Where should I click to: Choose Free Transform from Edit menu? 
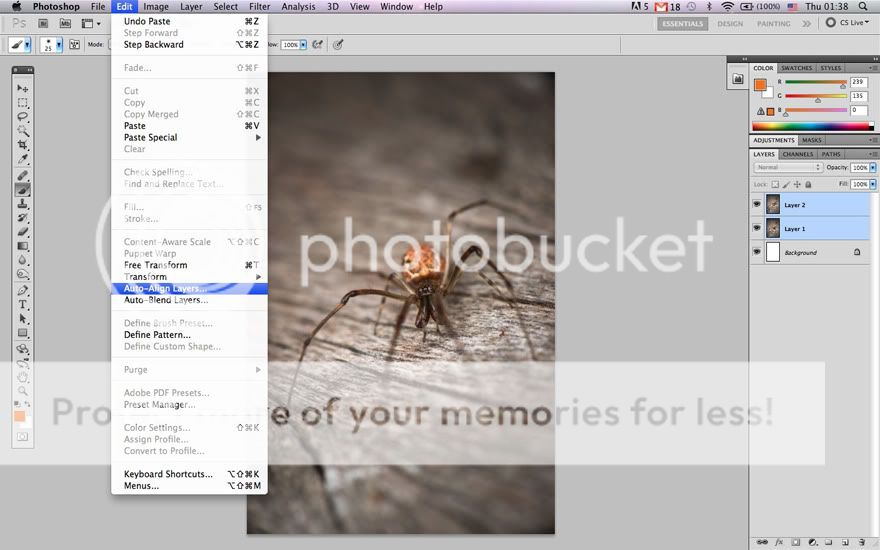(190, 265)
